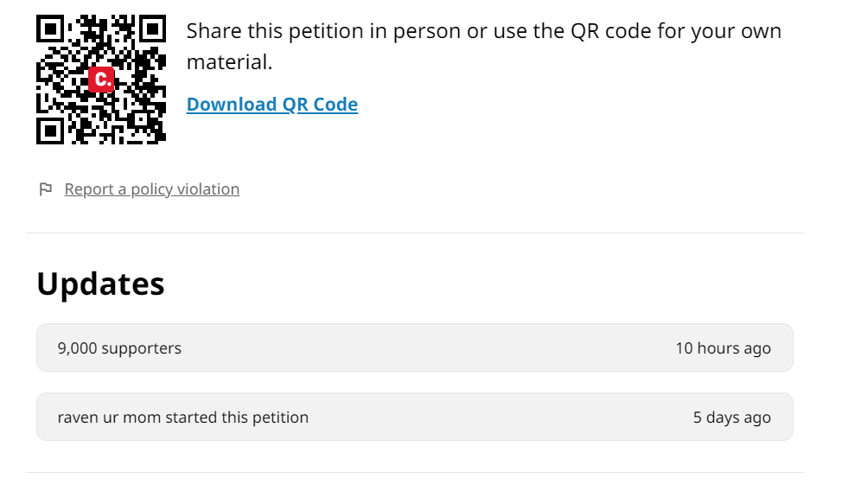
Task: Open Report a policy violation link
Action: pyautogui.click(x=151, y=189)
